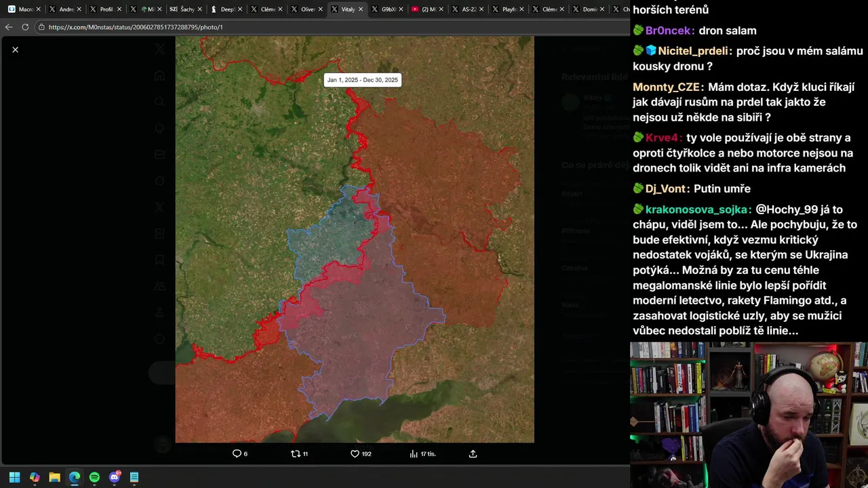Close the AS-22 tab
The image size is (868, 488).
point(482,9)
